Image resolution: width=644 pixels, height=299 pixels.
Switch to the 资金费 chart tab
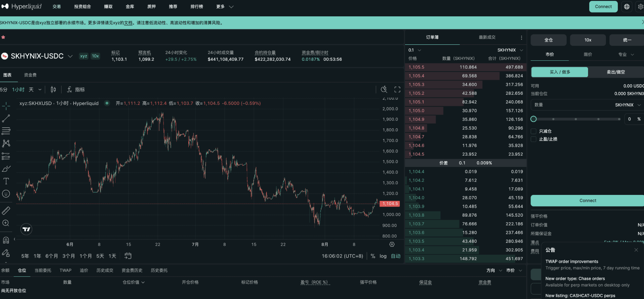pyautogui.click(x=30, y=75)
